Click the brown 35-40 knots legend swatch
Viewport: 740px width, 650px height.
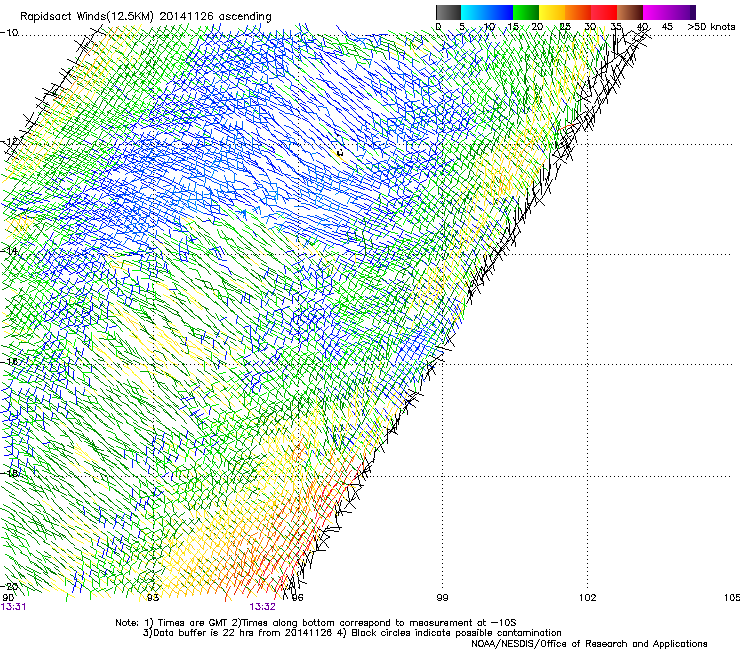pos(630,12)
